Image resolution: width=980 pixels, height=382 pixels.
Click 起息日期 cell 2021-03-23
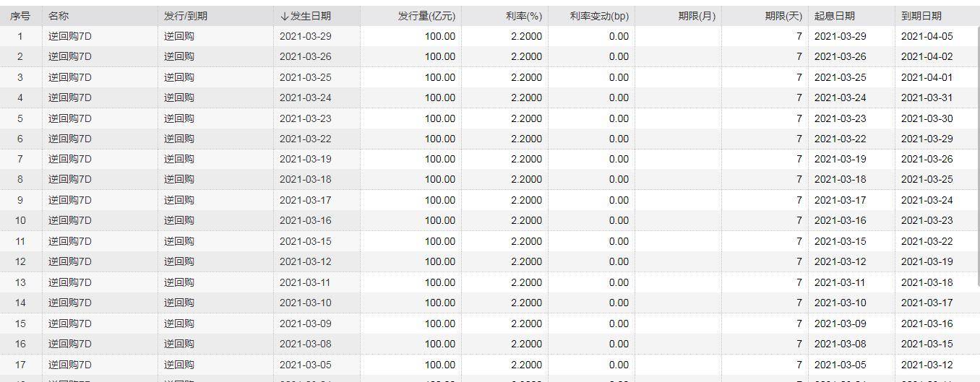(841, 118)
